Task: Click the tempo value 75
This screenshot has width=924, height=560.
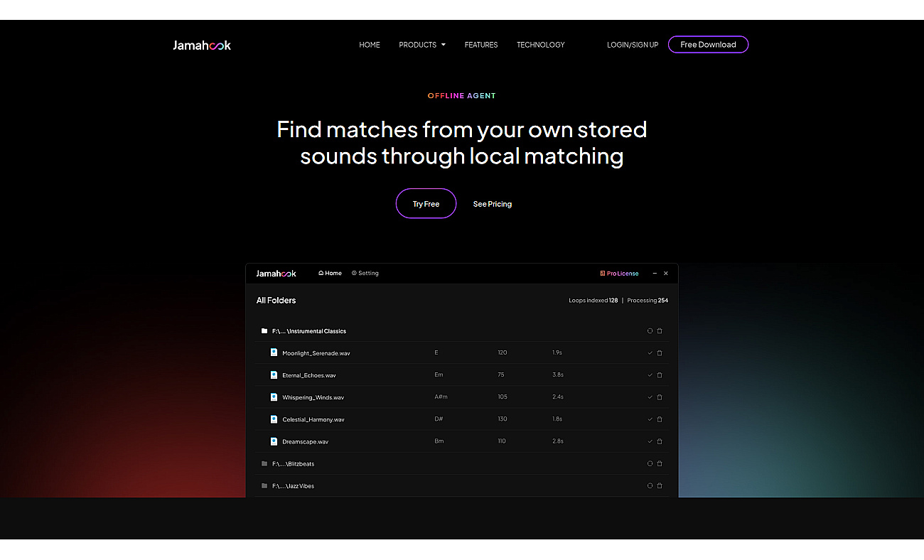Action: coord(501,375)
